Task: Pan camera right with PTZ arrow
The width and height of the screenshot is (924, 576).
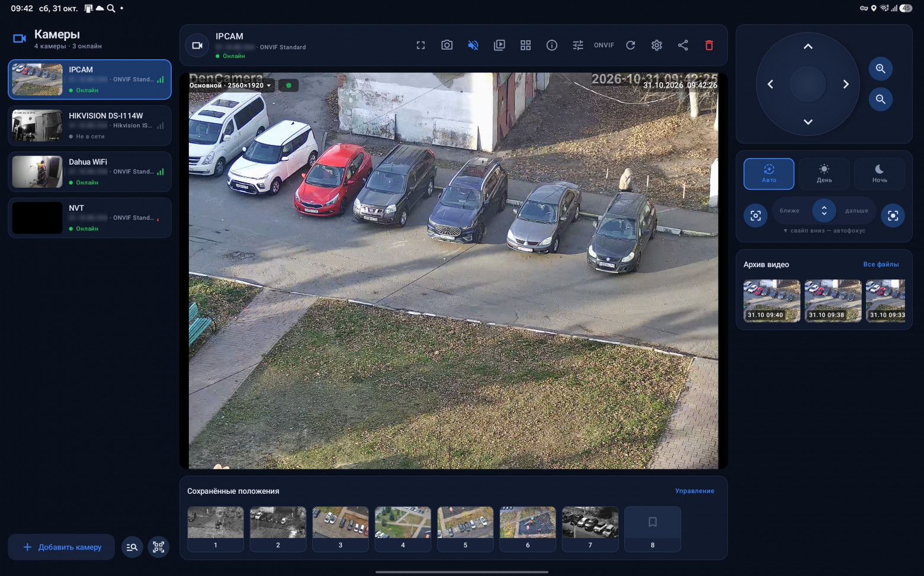Action: click(x=846, y=84)
